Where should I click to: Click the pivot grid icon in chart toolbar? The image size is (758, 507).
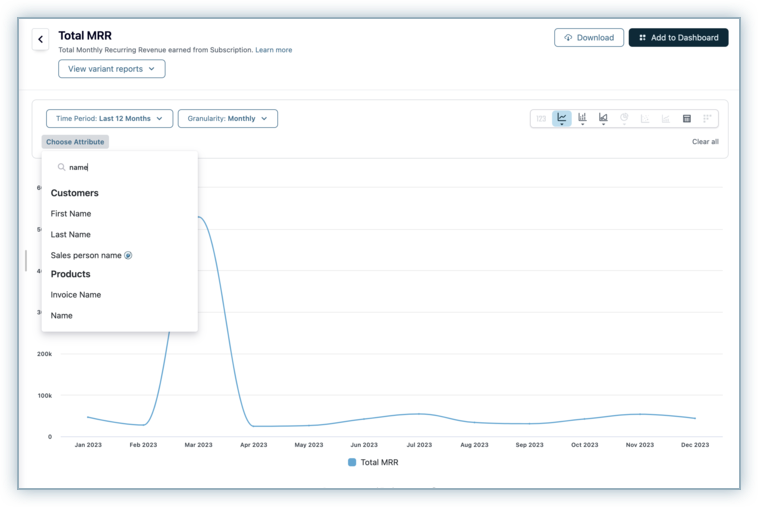707,118
